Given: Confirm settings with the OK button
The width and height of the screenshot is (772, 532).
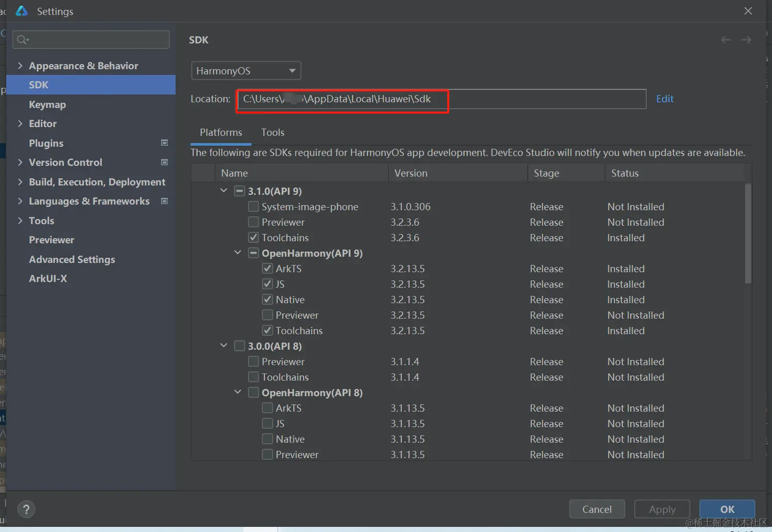Looking at the screenshot, I should tap(727, 509).
